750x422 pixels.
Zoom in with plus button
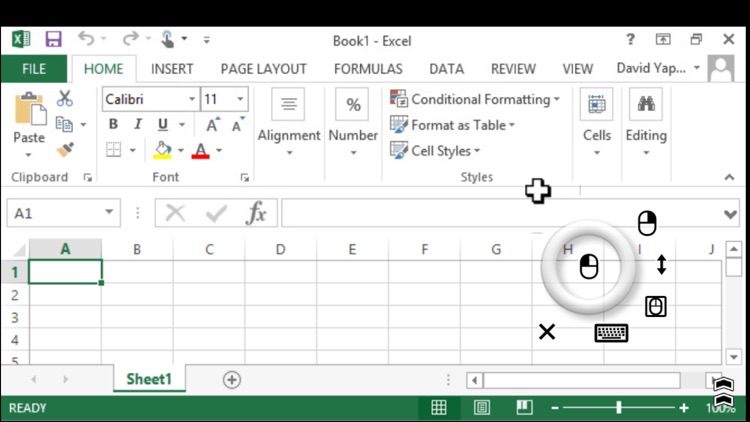click(x=684, y=408)
